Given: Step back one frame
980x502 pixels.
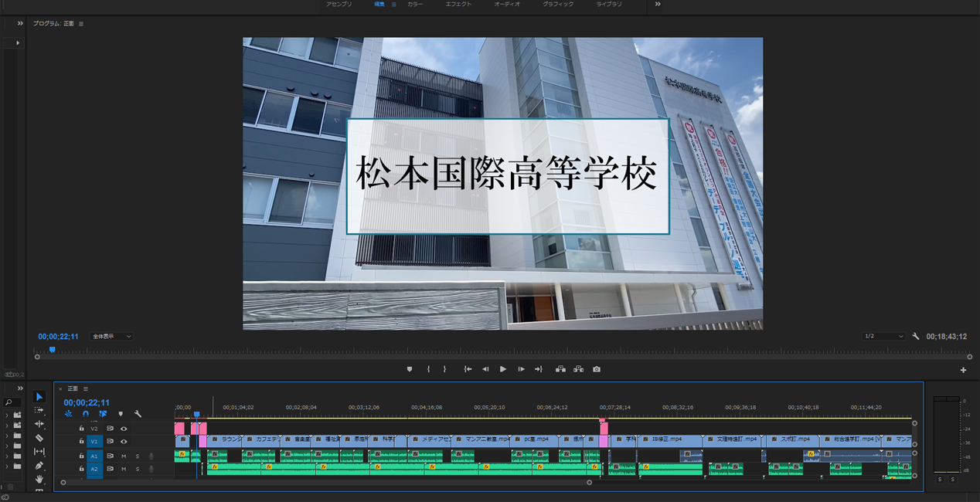Looking at the screenshot, I should point(485,369).
